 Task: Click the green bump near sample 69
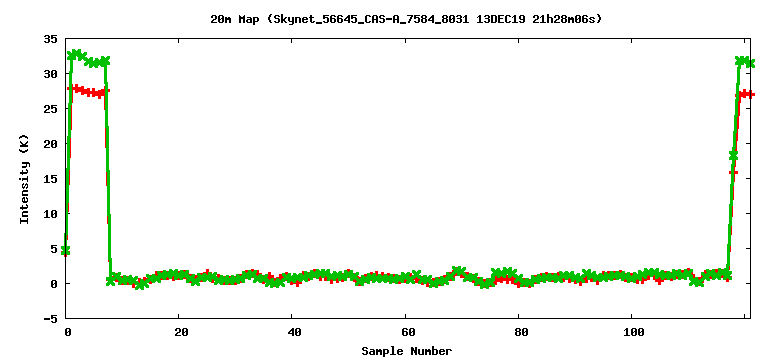(x=458, y=270)
